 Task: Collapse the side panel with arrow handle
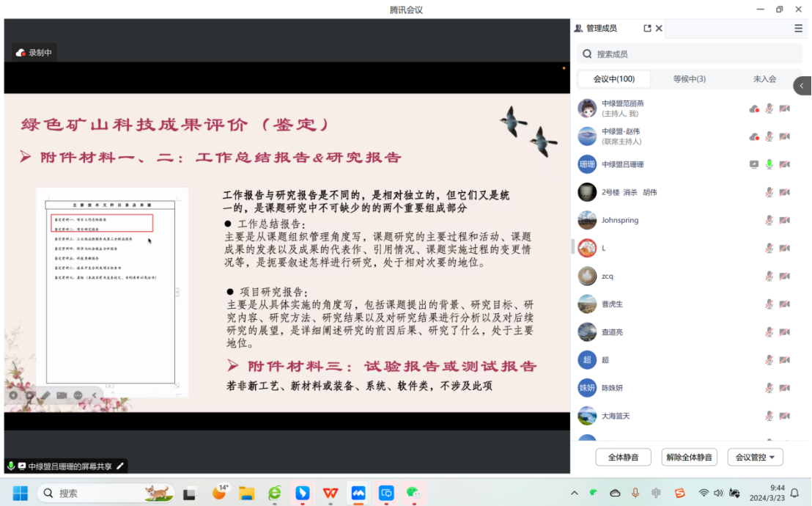pos(802,86)
